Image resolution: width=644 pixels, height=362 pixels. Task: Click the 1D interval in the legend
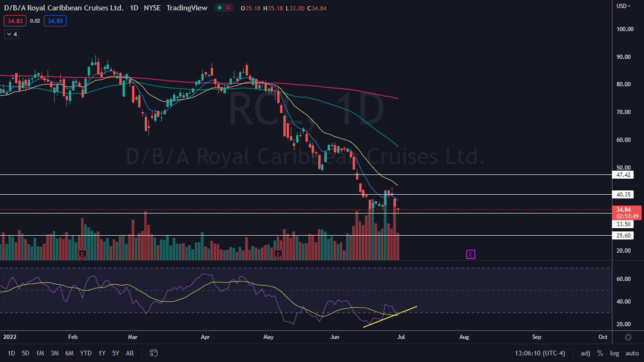[x=134, y=8]
